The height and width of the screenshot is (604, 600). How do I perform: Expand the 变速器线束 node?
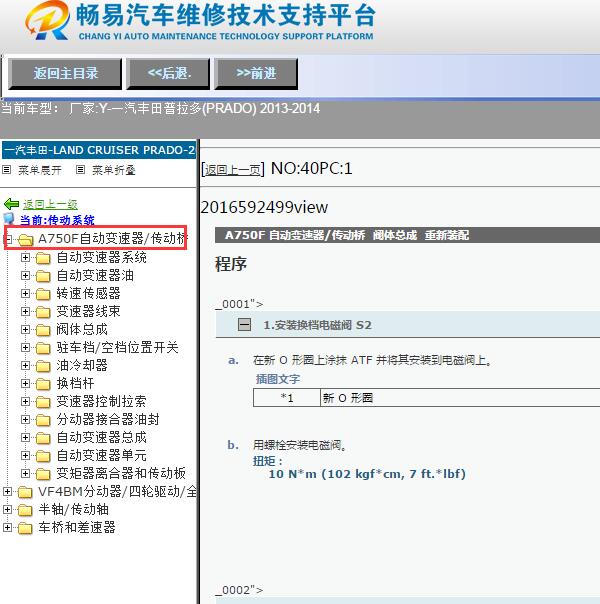[x=25, y=311]
